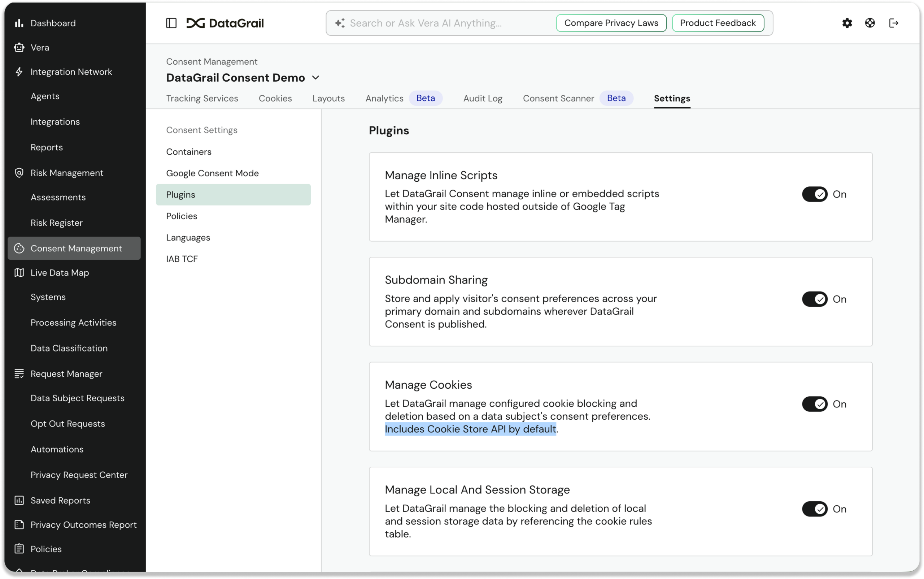
Task: Open Opt Out Requests
Action: [x=68, y=424]
